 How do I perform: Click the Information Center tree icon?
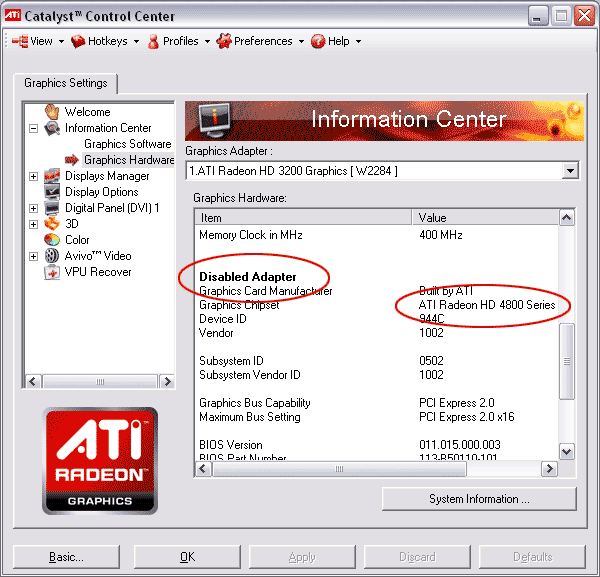(52, 128)
